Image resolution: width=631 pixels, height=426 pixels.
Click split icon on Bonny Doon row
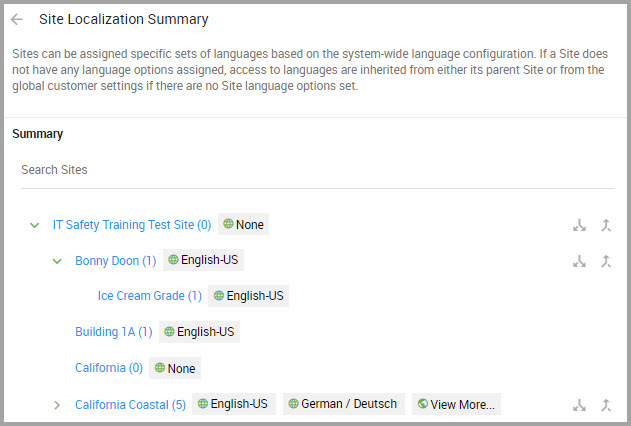pyautogui.click(x=579, y=261)
